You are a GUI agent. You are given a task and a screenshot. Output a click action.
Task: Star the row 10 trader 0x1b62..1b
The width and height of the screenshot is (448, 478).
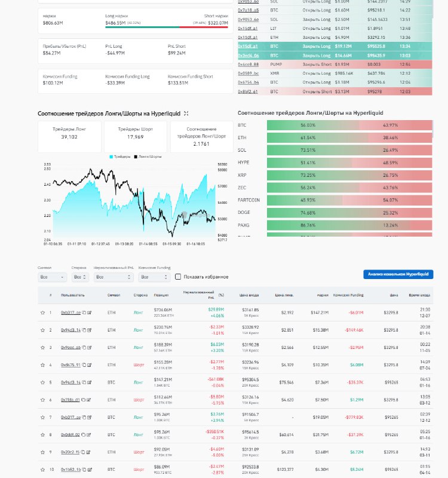[42, 469]
